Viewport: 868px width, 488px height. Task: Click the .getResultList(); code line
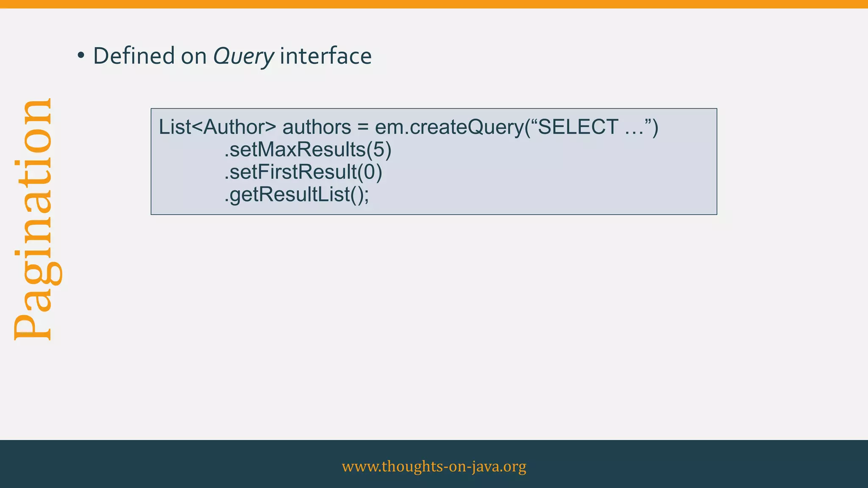[x=297, y=194]
